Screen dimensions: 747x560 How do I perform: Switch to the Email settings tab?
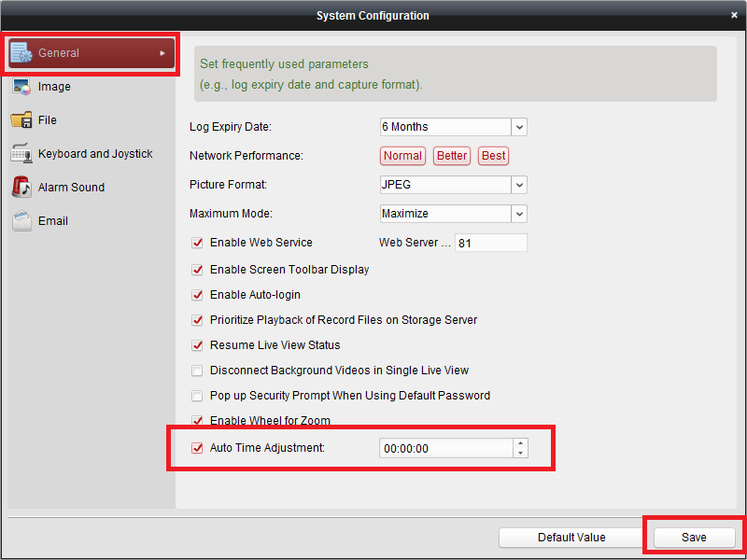[x=53, y=221]
